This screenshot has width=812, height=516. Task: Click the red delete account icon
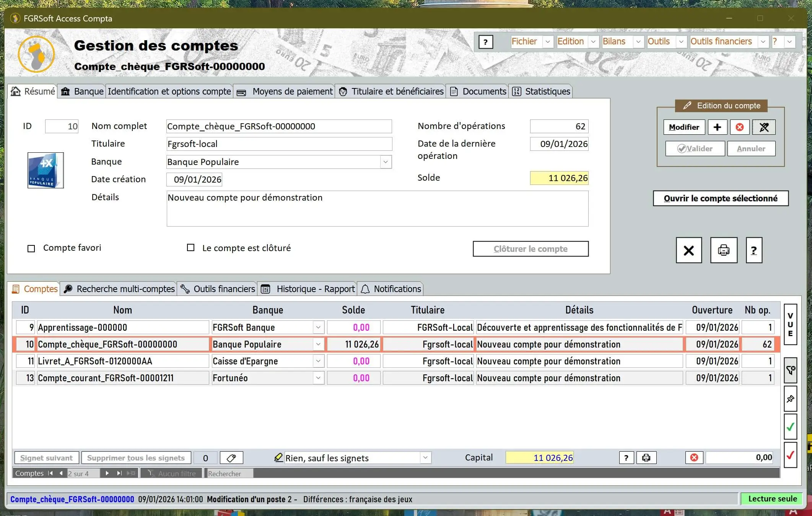click(x=740, y=127)
